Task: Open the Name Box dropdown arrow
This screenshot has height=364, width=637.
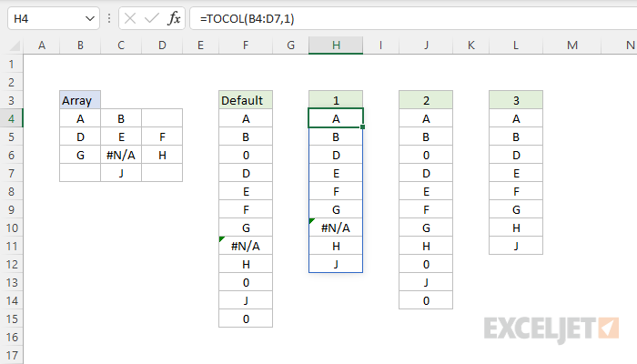Action: [x=88, y=17]
